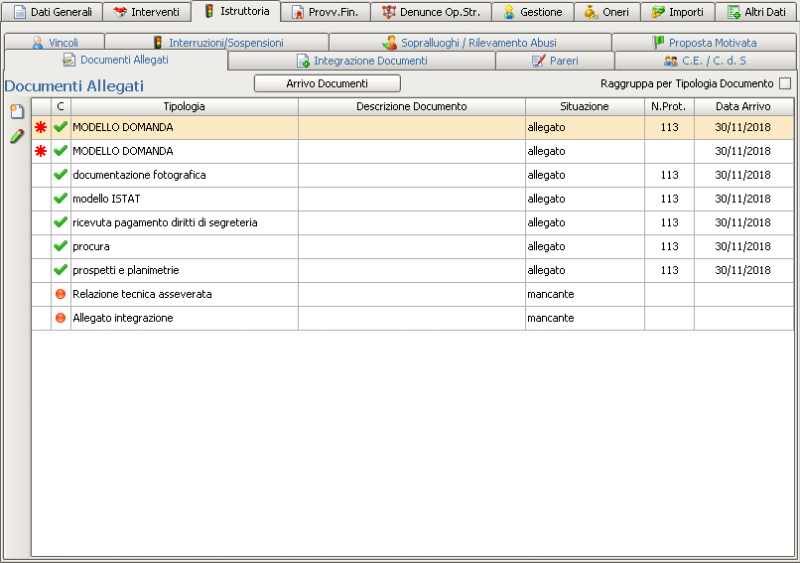The height and width of the screenshot is (563, 800).
Task: Open the Dati Generali tab
Action: pos(54,12)
